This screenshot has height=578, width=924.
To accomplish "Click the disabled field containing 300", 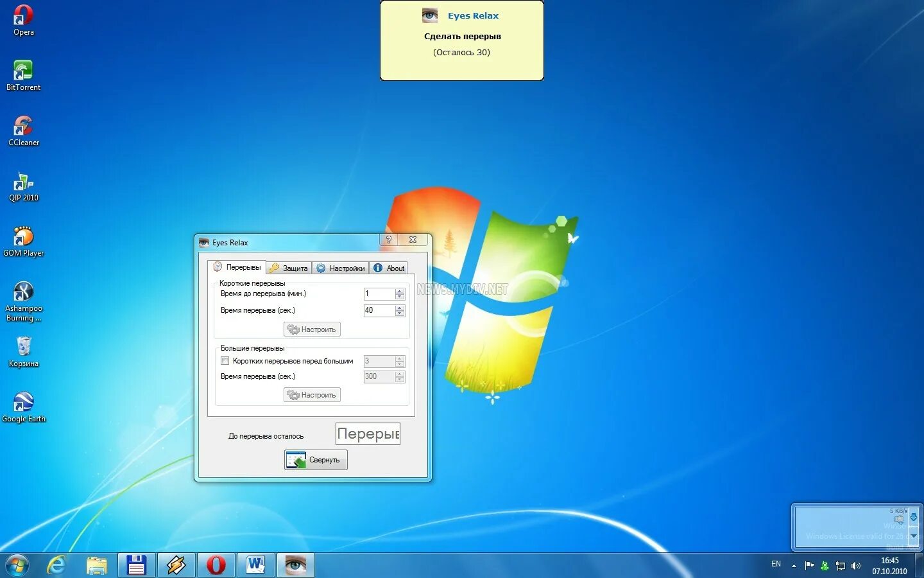I will pos(379,377).
